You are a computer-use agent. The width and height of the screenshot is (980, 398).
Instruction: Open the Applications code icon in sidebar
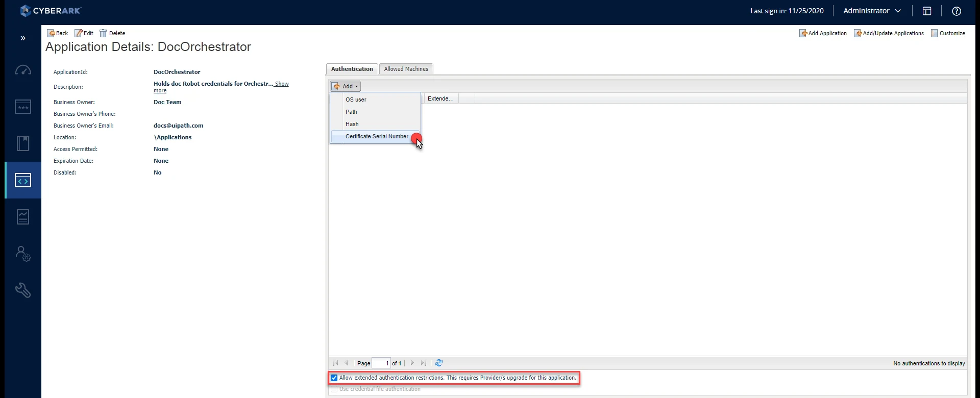[23, 180]
